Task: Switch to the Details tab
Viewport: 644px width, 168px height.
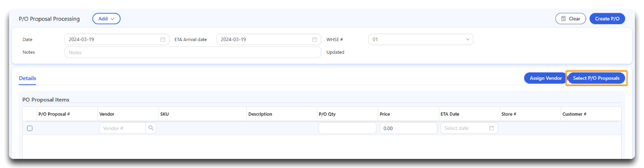Action: coord(27,78)
